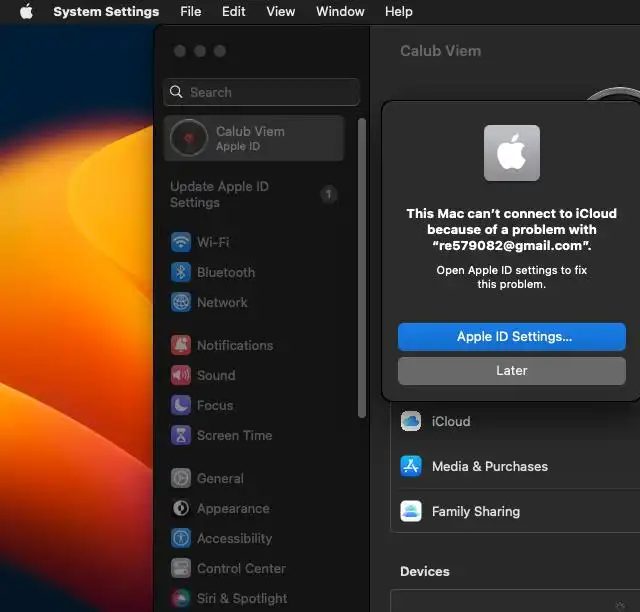Click the Sound speaker icon

[x=181, y=375]
